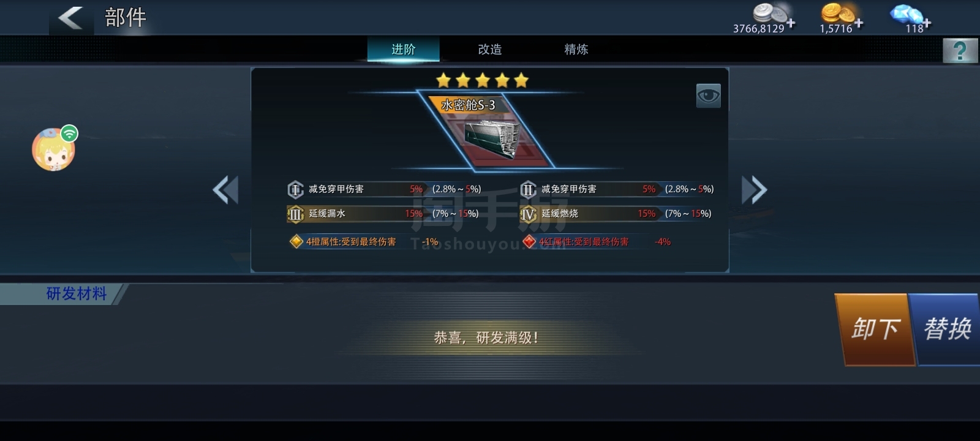Viewport: 980px width, 441px height.
Task: Select attribute slot II icon
Action: click(x=528, y=189)
